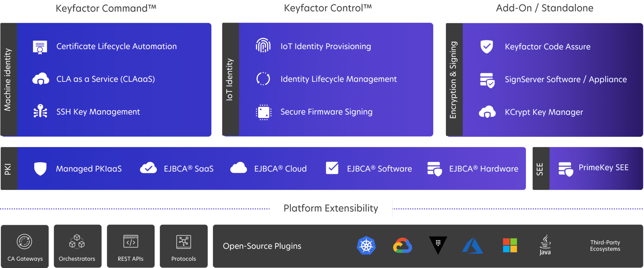Click the Microsoft logo

click(510, 245)
